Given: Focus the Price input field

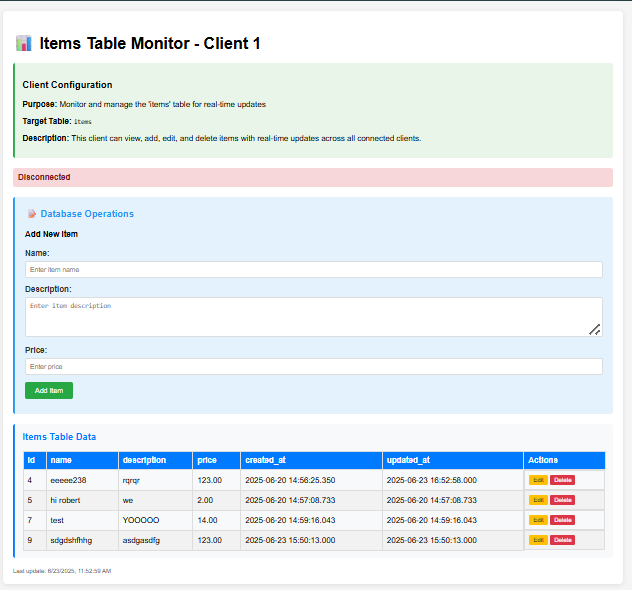Looking at the screenshot, I should pos(314,367).
